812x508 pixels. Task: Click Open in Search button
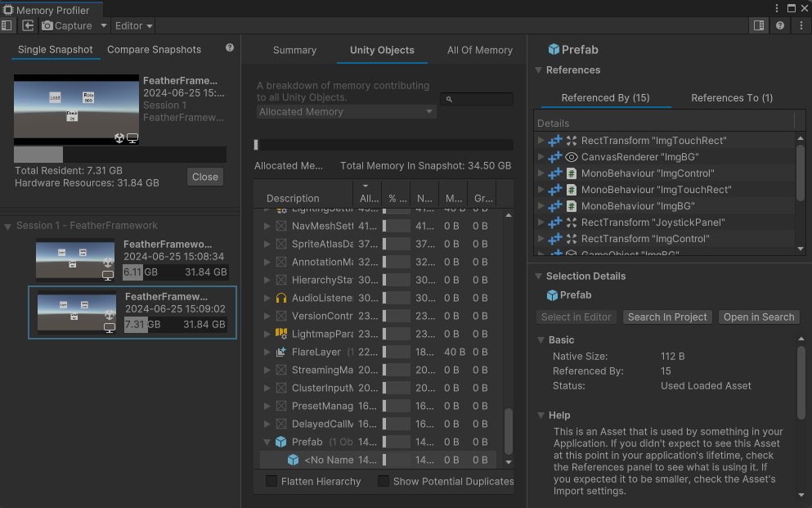point(759,317)
